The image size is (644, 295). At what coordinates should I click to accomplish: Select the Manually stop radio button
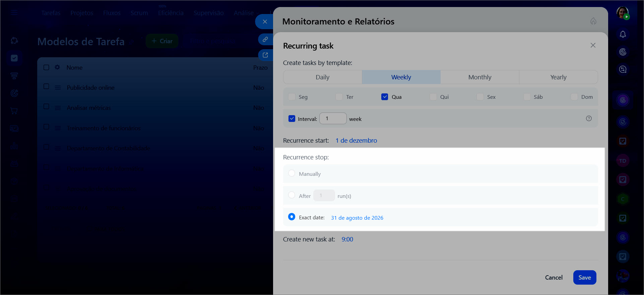tap(292, 173)
